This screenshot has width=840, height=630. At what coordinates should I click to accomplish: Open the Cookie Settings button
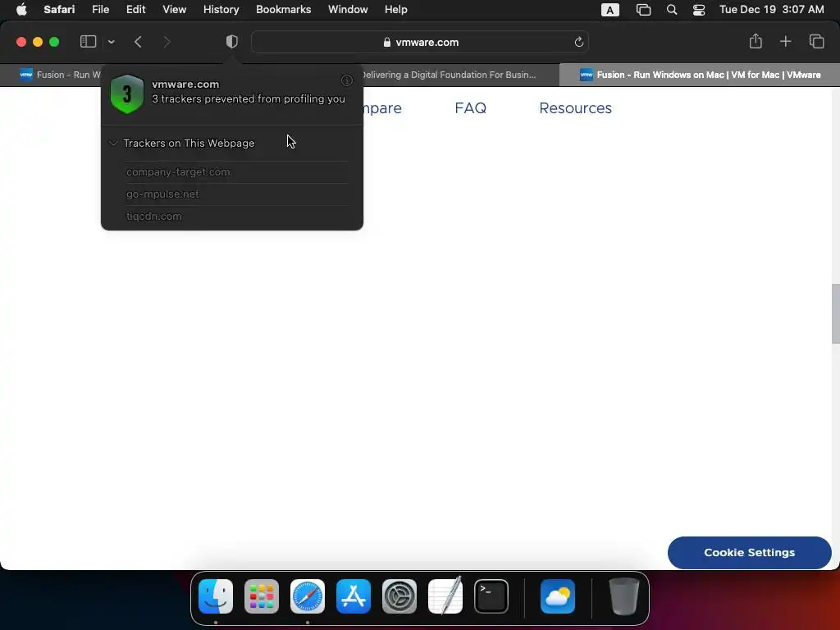(x=750, y=552)
